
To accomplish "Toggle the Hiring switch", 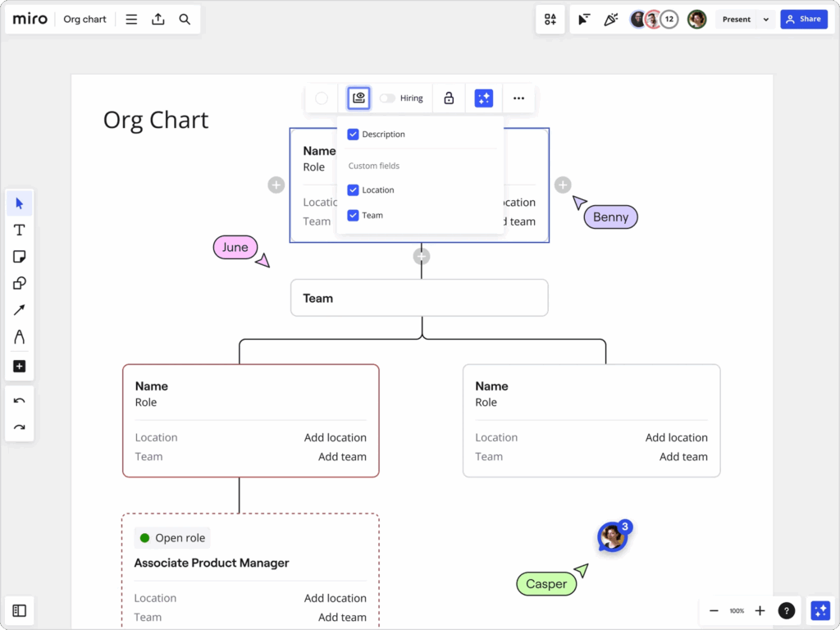I will click(x=387, y=98).
